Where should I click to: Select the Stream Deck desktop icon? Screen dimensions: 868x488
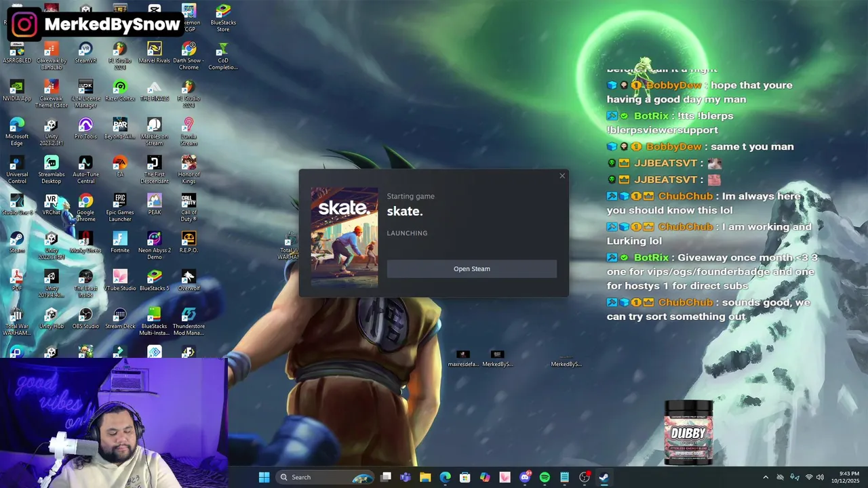click(x=120, y=319)
